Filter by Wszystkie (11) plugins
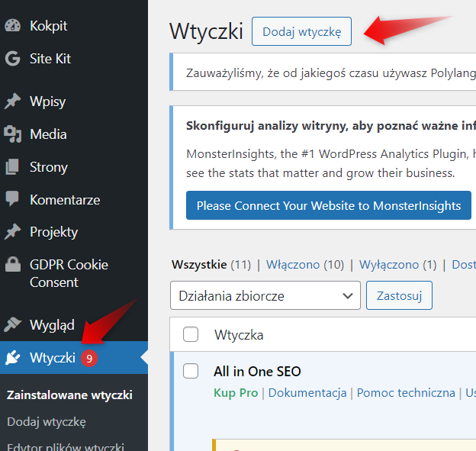 pyautogui.click(x=211, y=265)
